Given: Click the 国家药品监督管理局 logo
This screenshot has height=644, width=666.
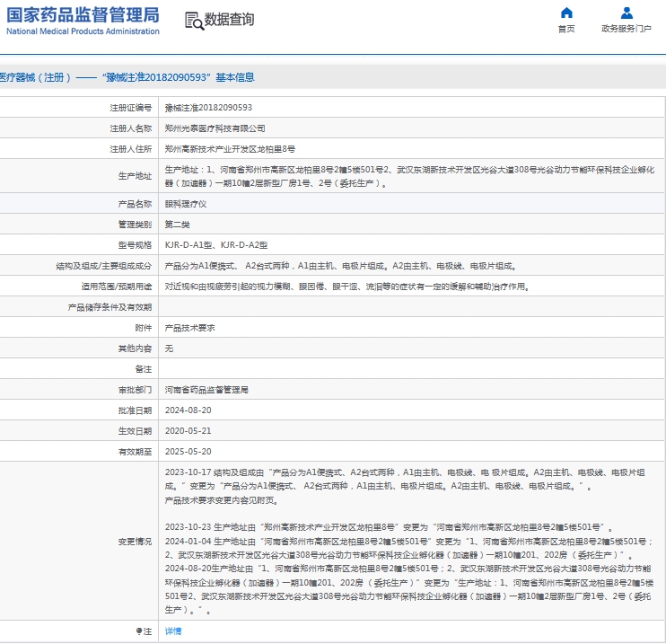Looking at the screenshot, I should tap(83, 20).
